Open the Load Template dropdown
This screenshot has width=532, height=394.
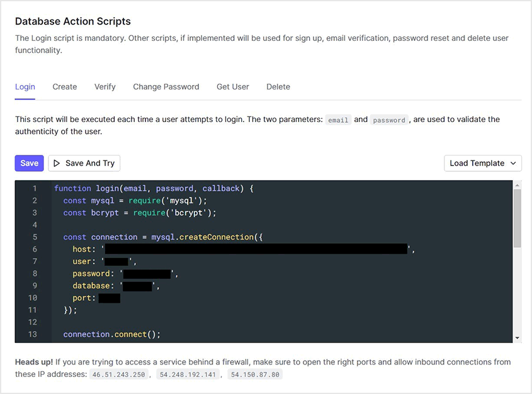tap(482, 163)
